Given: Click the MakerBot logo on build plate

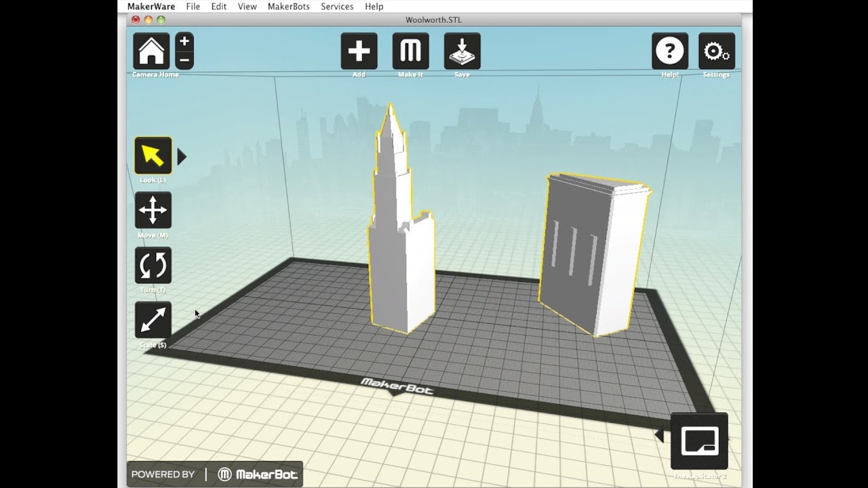Looking at the screenshot, I should 397,386.
